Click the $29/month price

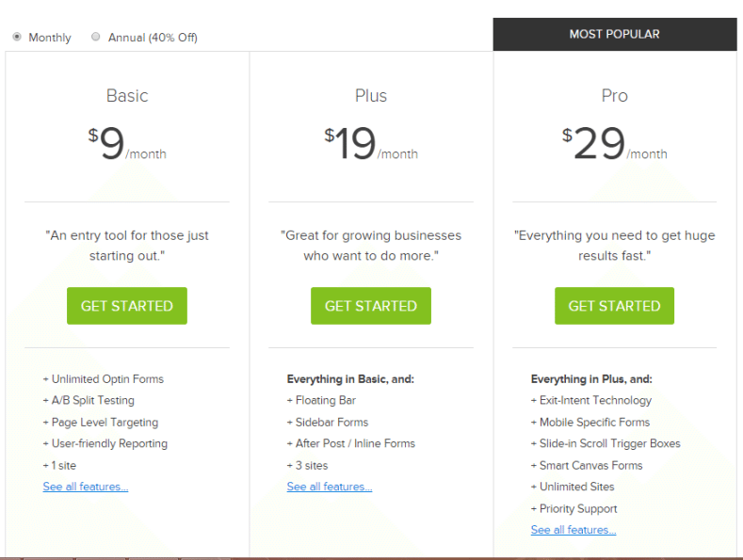(x=615, y=143)
